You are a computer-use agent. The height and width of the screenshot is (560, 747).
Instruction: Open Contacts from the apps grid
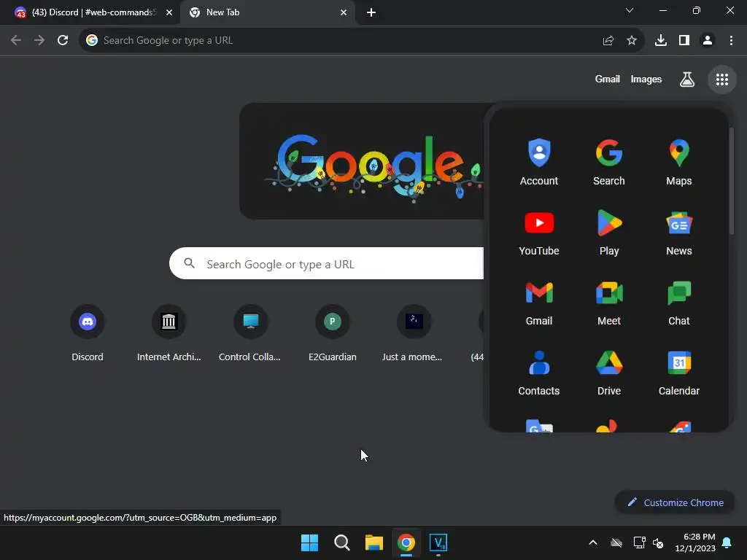(x=539, y=372)
